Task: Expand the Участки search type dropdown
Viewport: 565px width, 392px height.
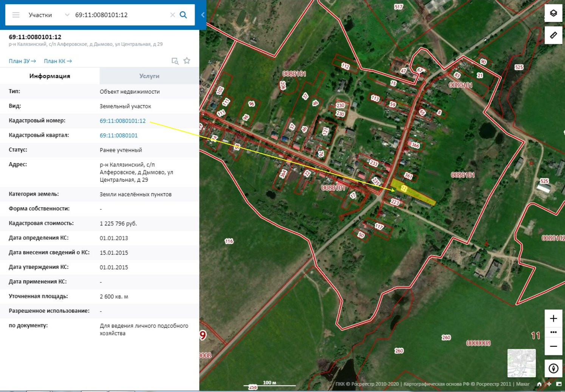Action: tap(67, 15)
